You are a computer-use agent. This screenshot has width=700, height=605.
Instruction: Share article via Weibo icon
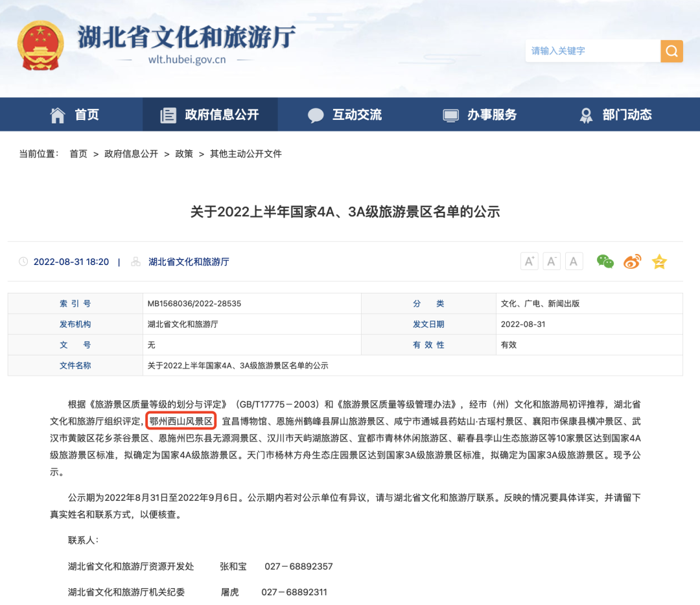pos(632,262)
